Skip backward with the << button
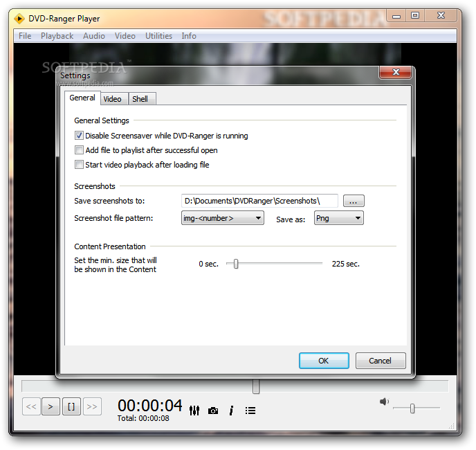 31,406
